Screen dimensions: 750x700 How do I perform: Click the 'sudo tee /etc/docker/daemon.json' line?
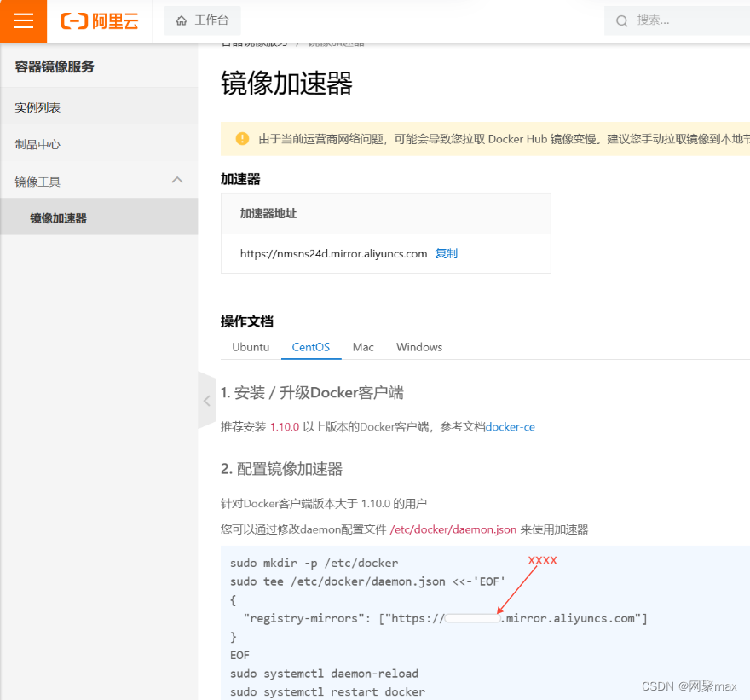click(x=367, y=581)
